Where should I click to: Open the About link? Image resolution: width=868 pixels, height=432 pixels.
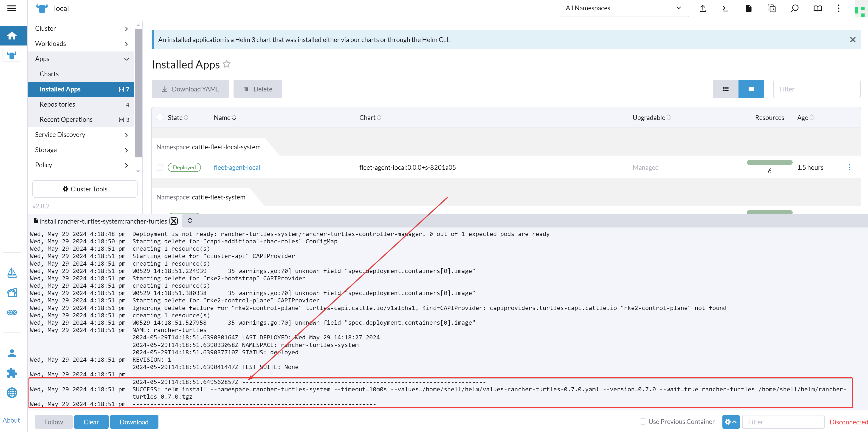[11, 420]
